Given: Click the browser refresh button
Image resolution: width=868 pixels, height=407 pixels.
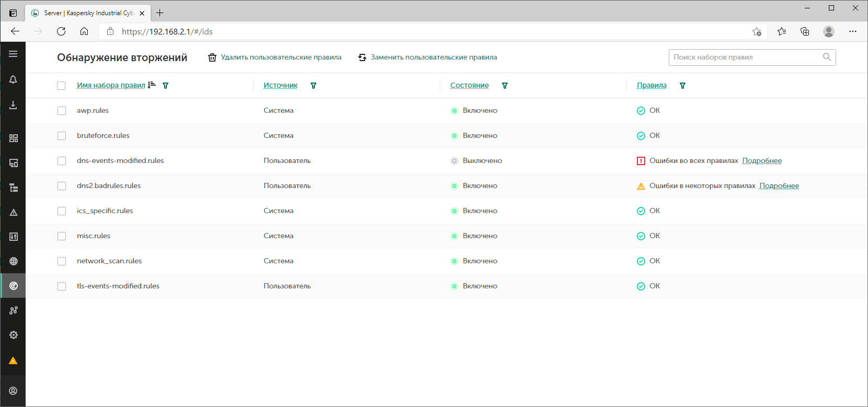Looking at the screenshot, I should (x=61, y=31).
